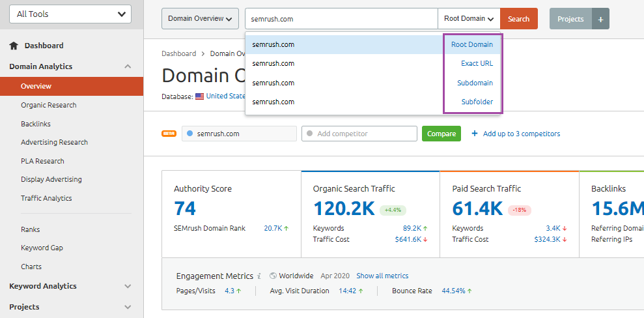Click the orange Search button
The width and height of the screenshot is (644, 318).
[x=519, y=18]
